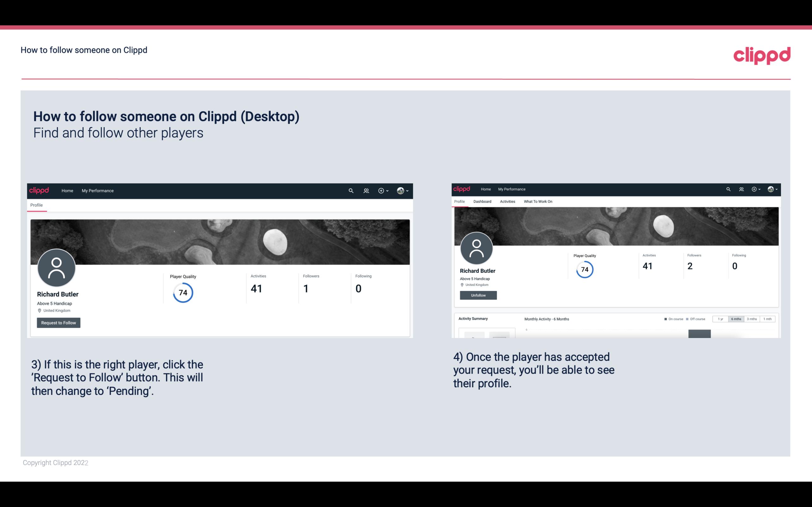The width and height of the screenshot is (812, 507).
Task: Click the Player Quality score circle 74
Action: (182, 293)
